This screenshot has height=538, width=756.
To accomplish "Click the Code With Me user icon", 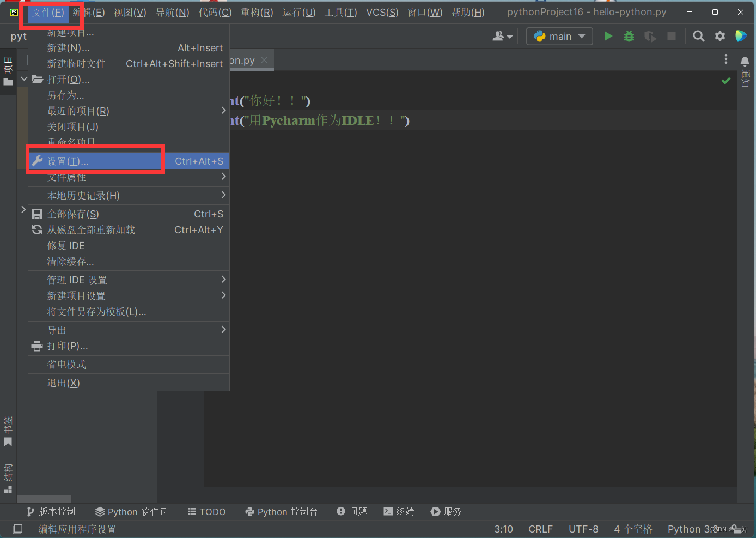I will click(499, 36).
